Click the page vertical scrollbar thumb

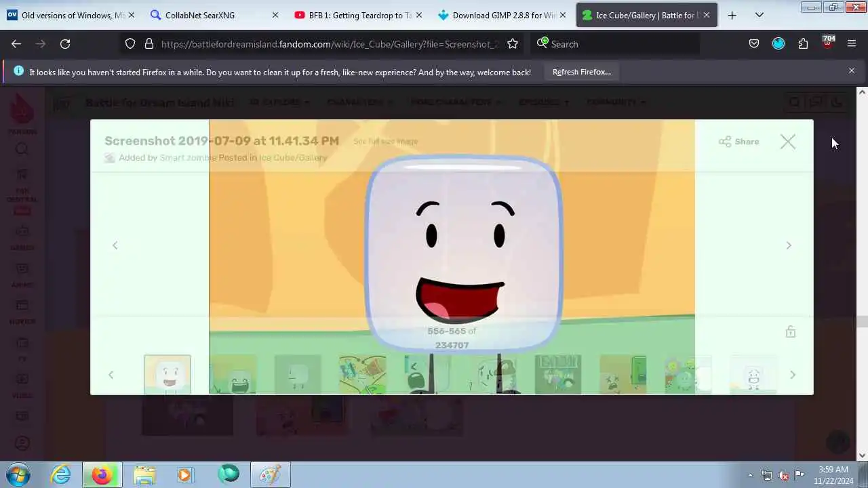tap(862, 322)
